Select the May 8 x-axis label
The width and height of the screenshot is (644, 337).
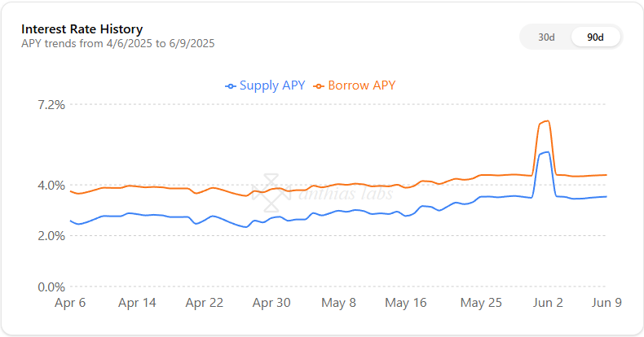[338, 303]
